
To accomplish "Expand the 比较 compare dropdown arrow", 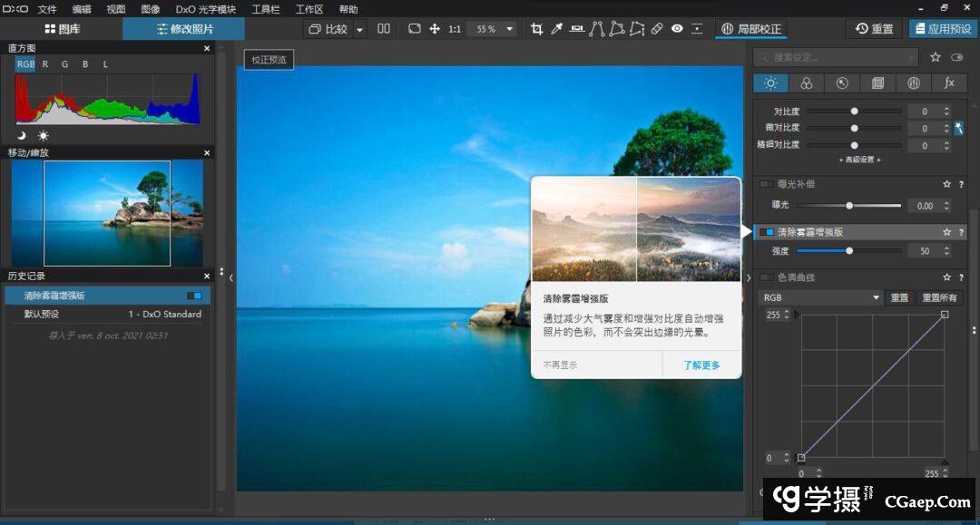I will point(359,29).
